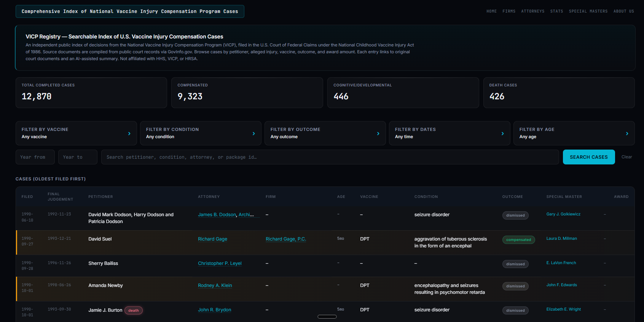Click the Total Completed Cases stat card
This screenshot has width=644, height=322.
(x=91, y=93)
